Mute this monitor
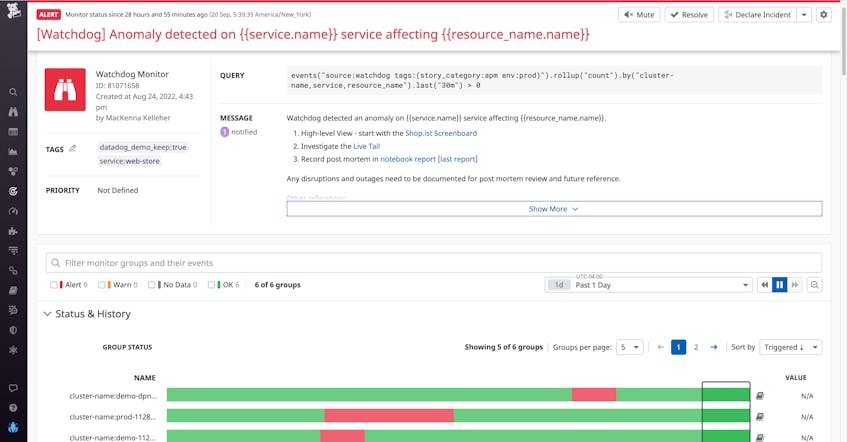The height and width of the screenshot is (442, 847). [639, 15]
